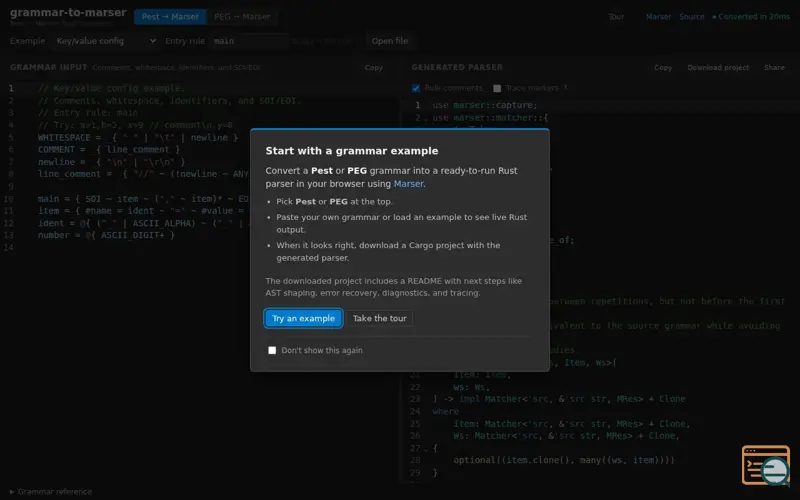
Task: Click the grammar-to-marser title
Action: pyautogui.click(x=68, y=12)
